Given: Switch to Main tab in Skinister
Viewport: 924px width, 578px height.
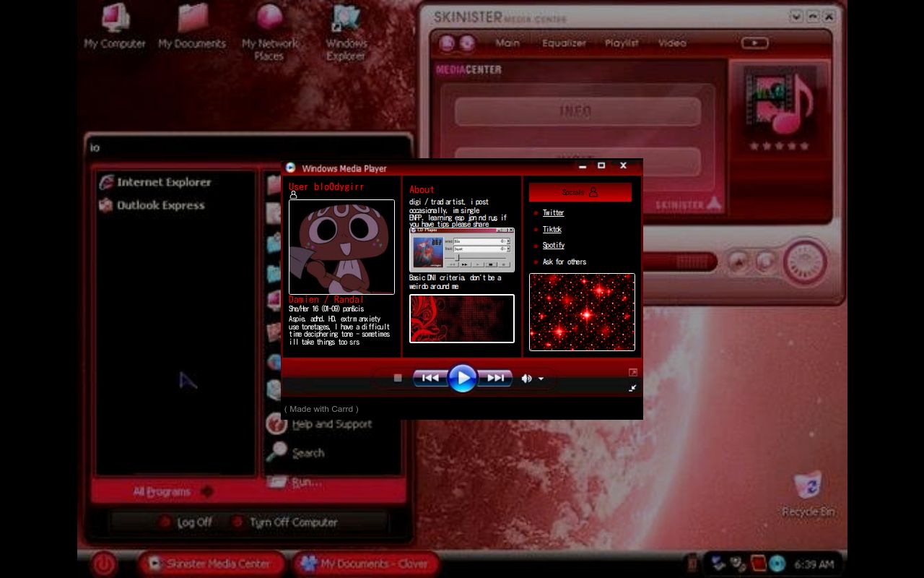Looking at the screenshot, I should (507, 43).
